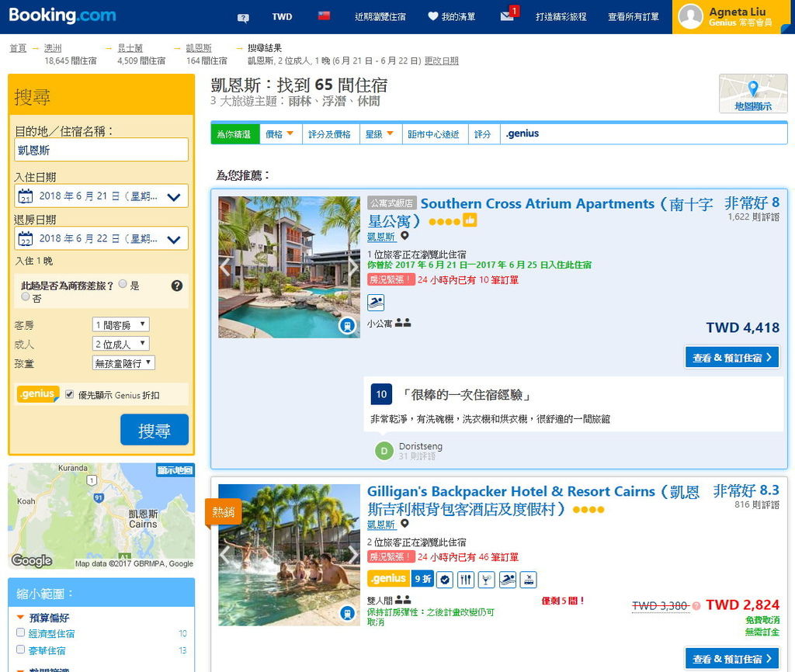Screen dimensions: 795x672
Task: Click the blue 搜尋 search button
Action: 154,430
